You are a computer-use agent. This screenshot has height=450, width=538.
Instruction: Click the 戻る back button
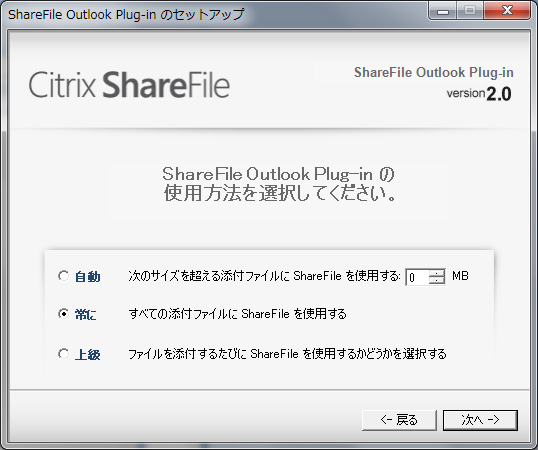399,420
